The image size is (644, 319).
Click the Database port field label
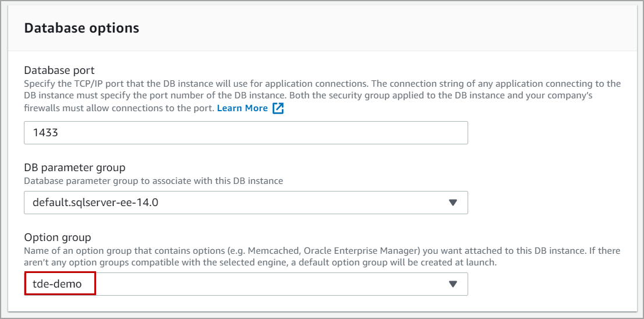(x=59, y=71)
